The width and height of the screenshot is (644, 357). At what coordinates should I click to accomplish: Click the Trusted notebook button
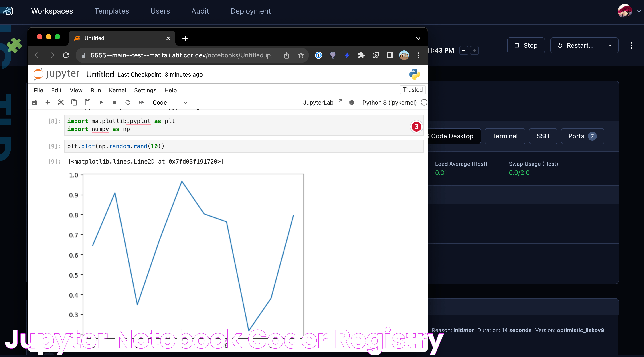(x=413, y=90)
